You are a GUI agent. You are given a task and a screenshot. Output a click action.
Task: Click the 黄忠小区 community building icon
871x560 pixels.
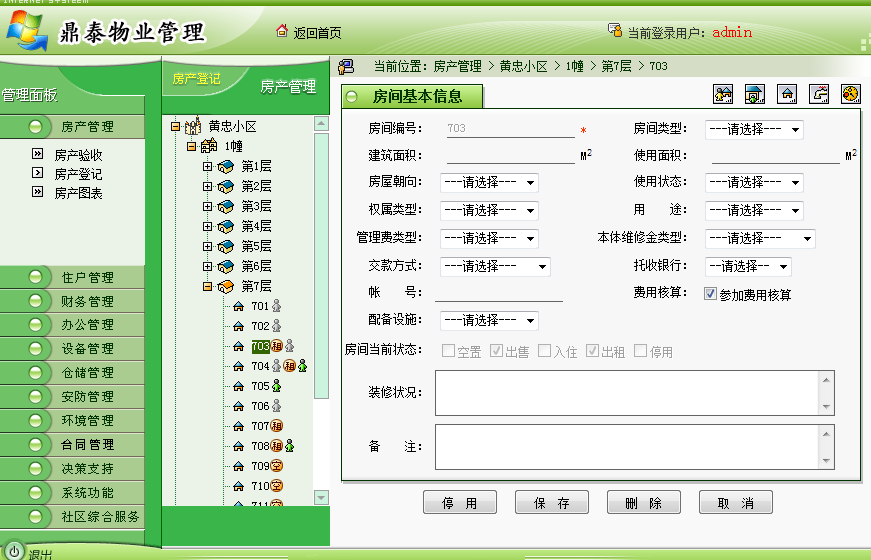coord(193,126)
